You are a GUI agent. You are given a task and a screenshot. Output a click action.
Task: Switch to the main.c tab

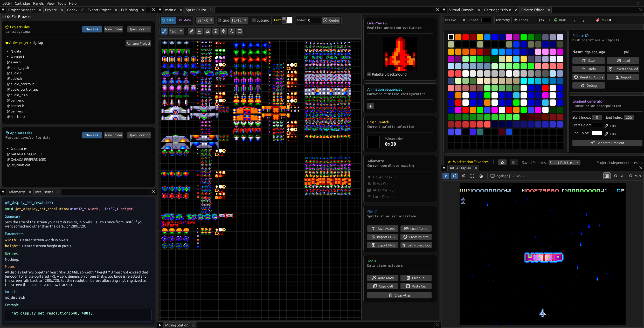170,10
